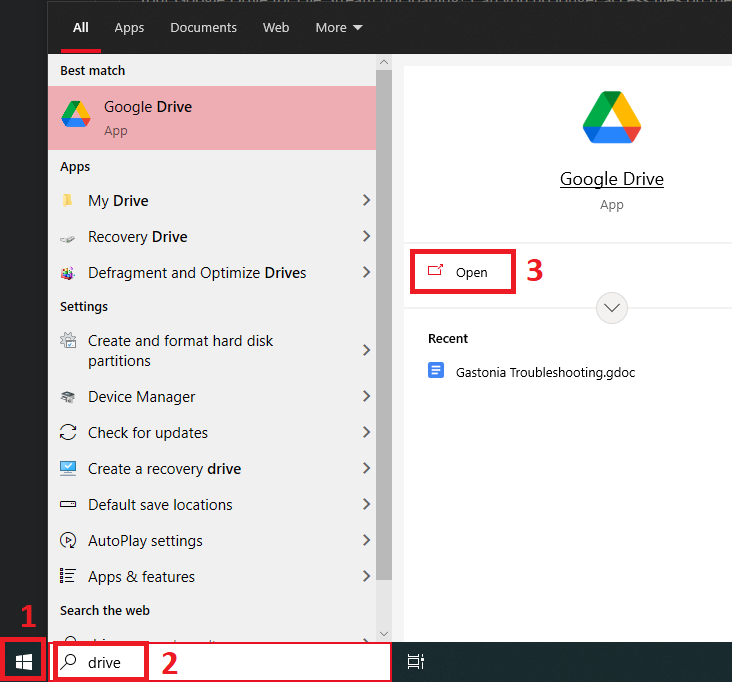Click the Default save locations icon
The image size is (732, 682).
pyautogui.click(x=68, y=504)
